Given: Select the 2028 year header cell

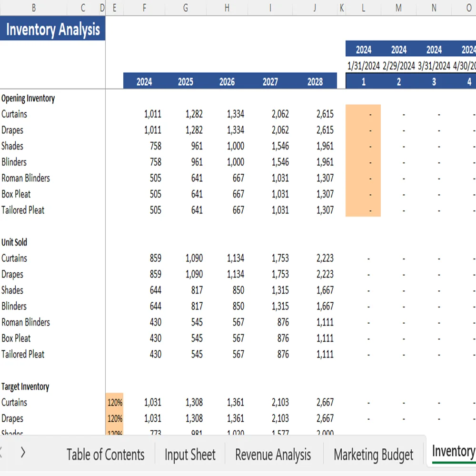Looking at the screenshot, I should pyautogui.click(x=315, y=81).
